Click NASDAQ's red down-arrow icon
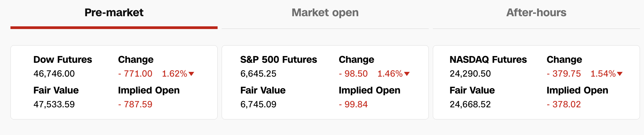 [620, 74]
